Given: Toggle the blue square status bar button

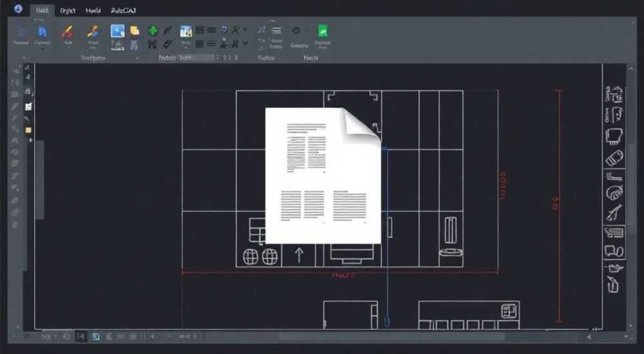Looking at the screenshot, I should point(96,337).
